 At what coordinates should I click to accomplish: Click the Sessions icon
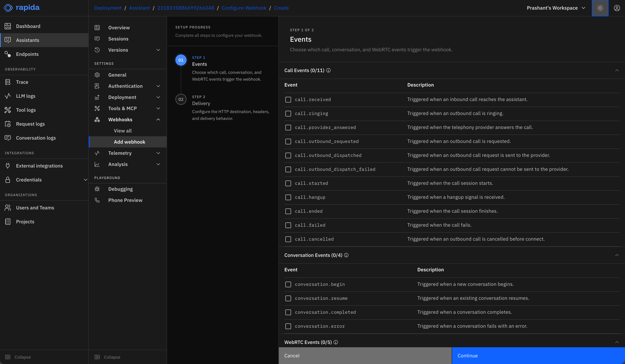97,39
